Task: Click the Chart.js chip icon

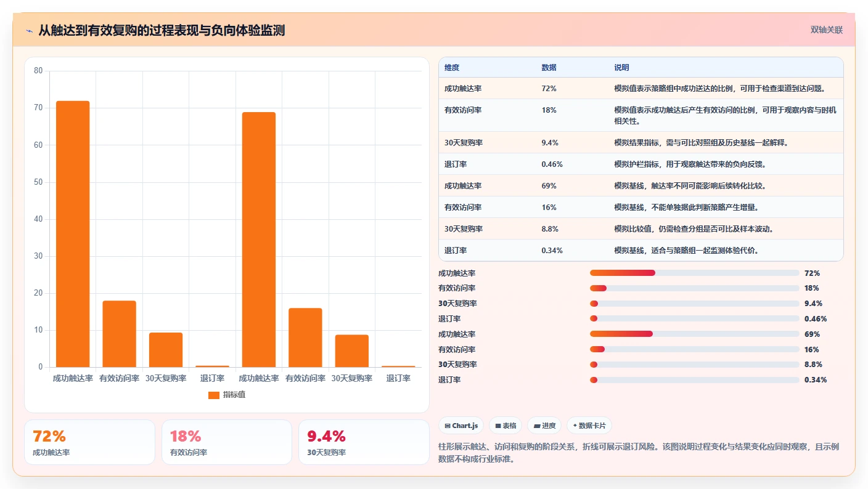Action: (x=448, y=426)
